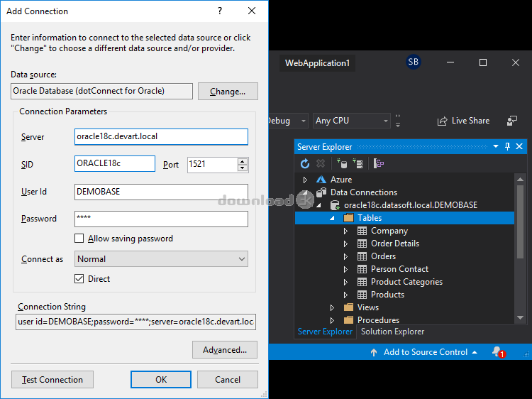Click the Views folder icon

coord(348,307)
